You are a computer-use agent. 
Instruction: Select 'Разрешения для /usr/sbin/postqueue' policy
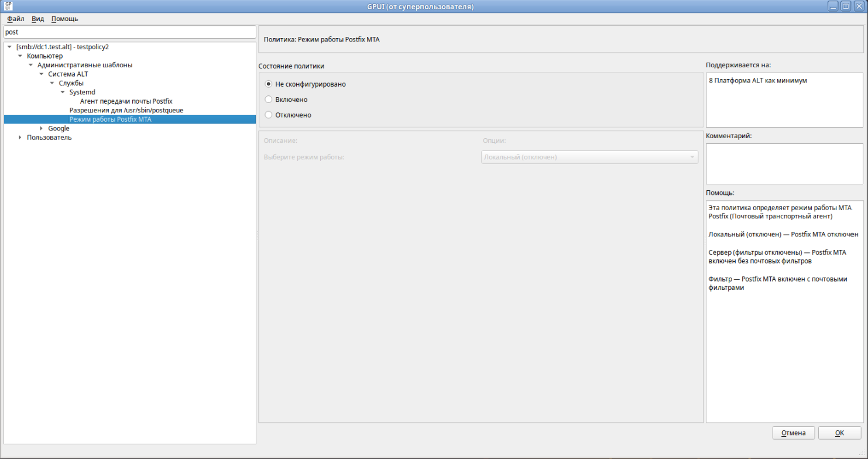point(126,110)
